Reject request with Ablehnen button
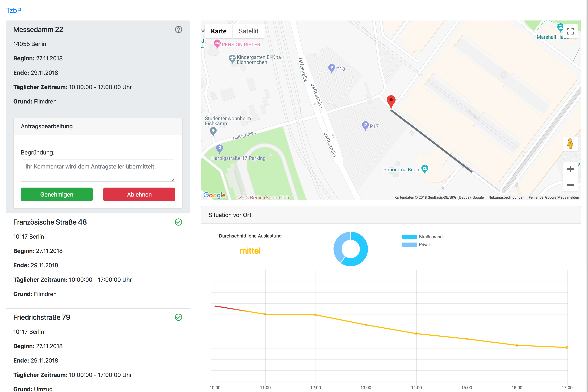Screen dimensions: 588x392 point(139,194)
